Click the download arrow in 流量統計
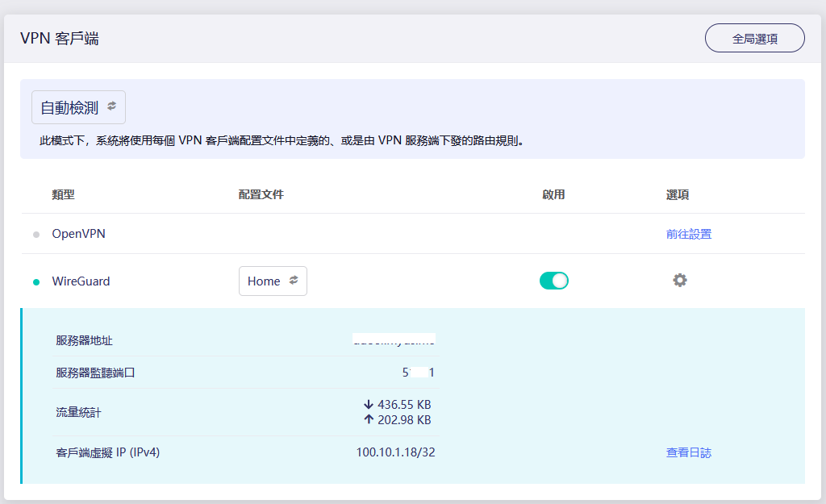826x504 pixels. [x=367, y=405]
